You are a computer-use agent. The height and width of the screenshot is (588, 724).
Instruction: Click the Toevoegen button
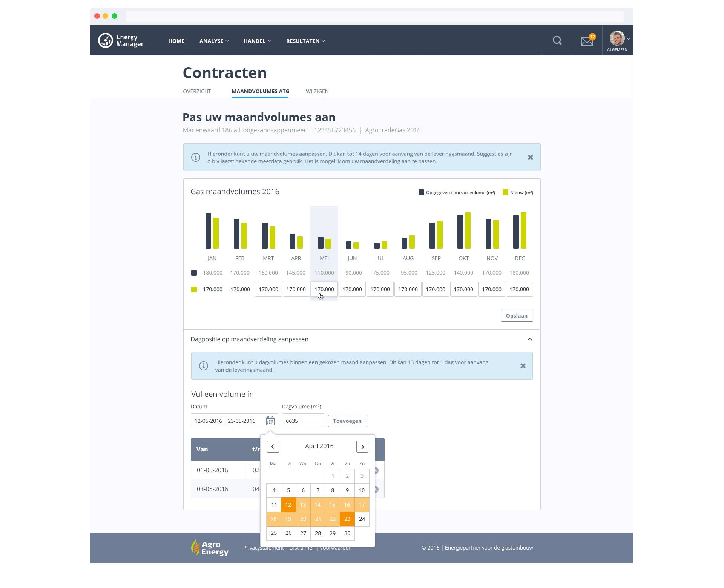[x=347, y=421]
